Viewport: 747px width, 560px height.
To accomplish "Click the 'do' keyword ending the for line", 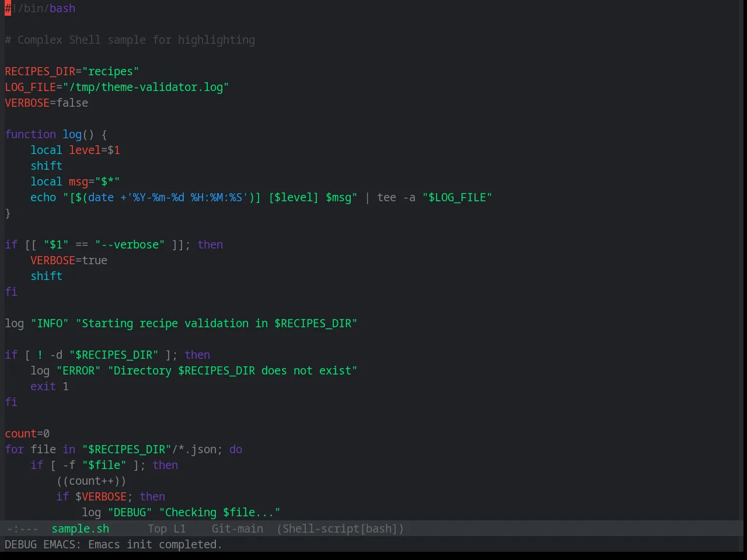I will pos(236,449).
